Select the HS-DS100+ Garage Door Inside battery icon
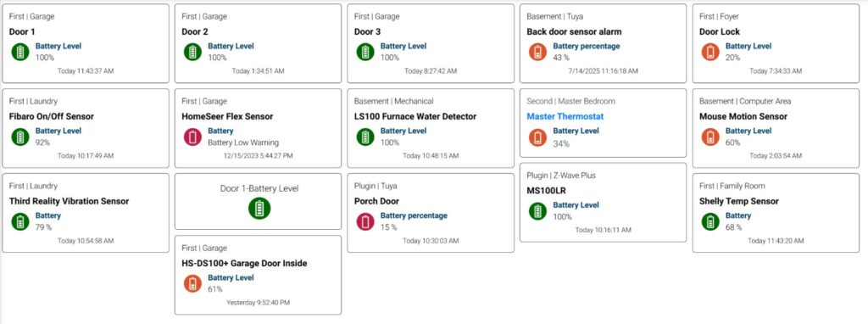The image size is (868, 324). (192, 283)
